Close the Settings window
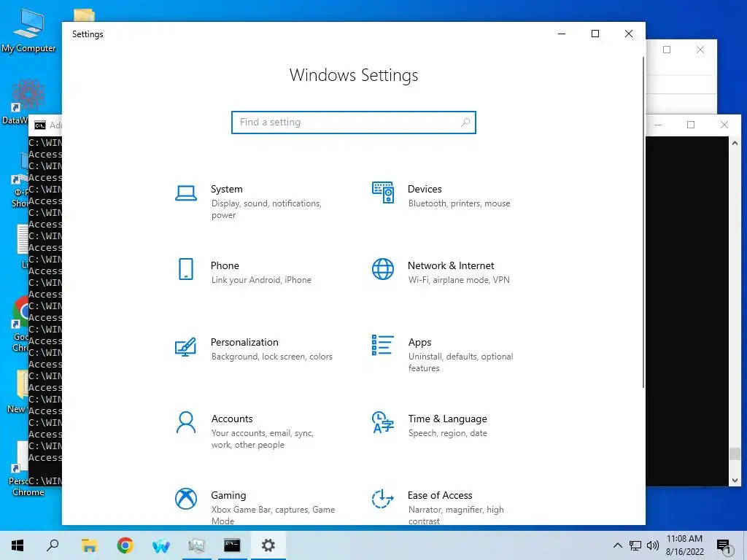The image size is (747, 560). pos(629,34)
